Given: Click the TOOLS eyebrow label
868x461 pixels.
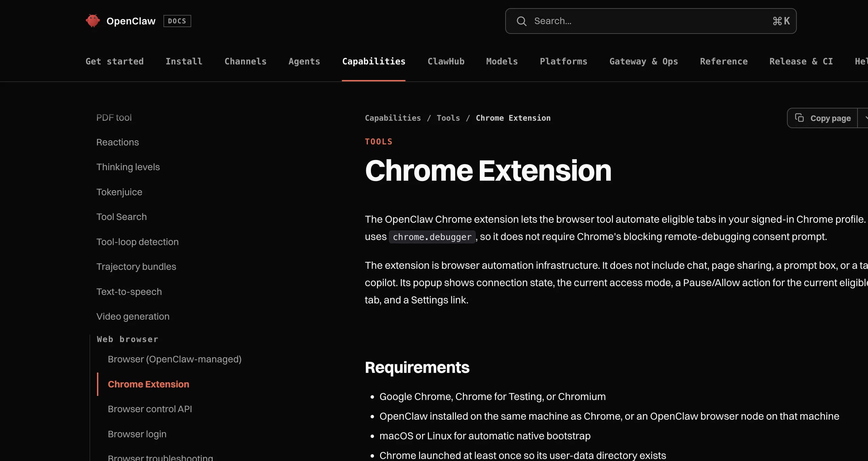Looking at the screenshot, I should pyautogui.click(x=379, y=142).
